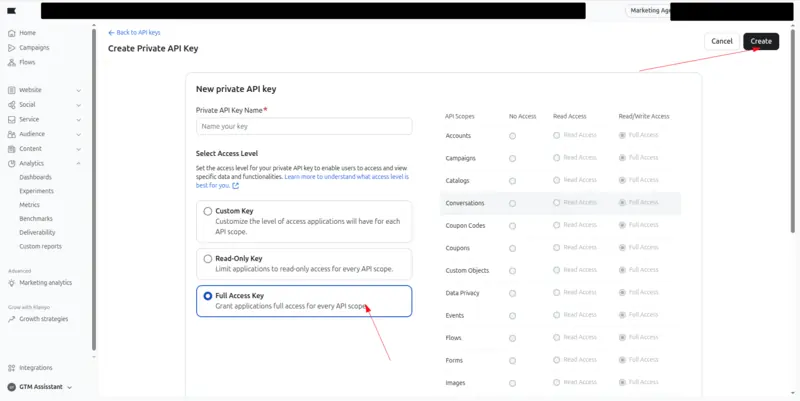Screen dimensions: 800x401
Task: Click the sidebar vertical scrollbar
Action: pyautogui.click(x=94, y=189)
